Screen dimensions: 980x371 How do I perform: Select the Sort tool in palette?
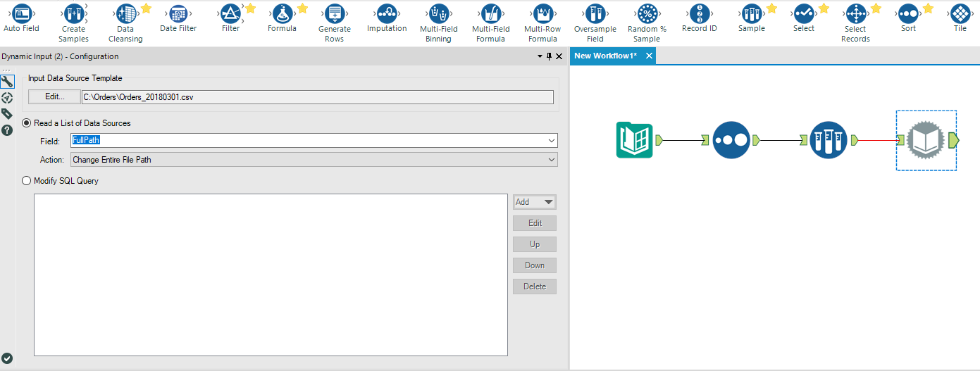[908, 18]
